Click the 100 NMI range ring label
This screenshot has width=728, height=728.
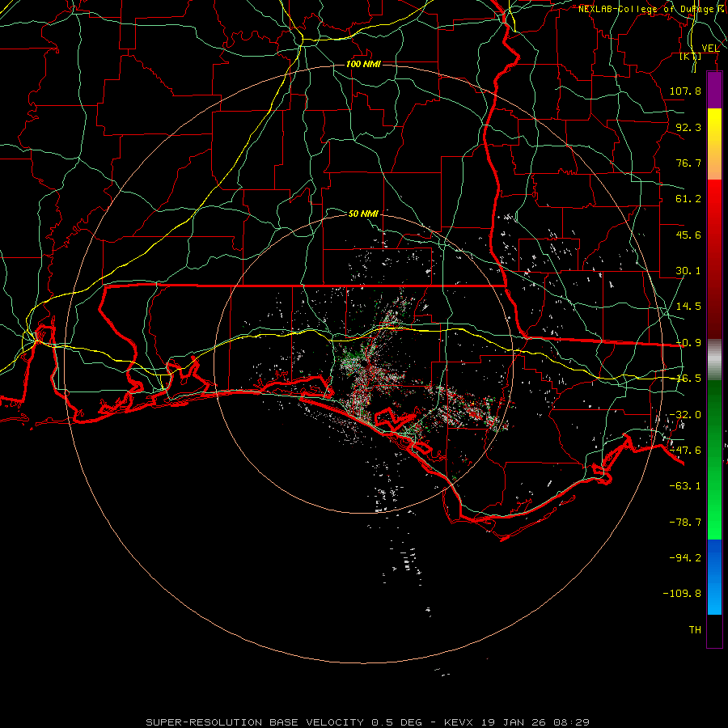(x=363, y=64)
